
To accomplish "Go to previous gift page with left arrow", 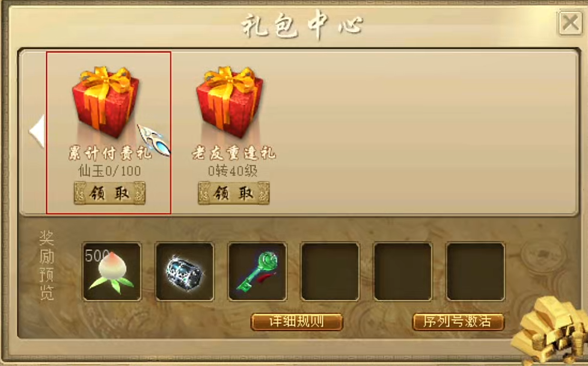I will tap(37, 131).
